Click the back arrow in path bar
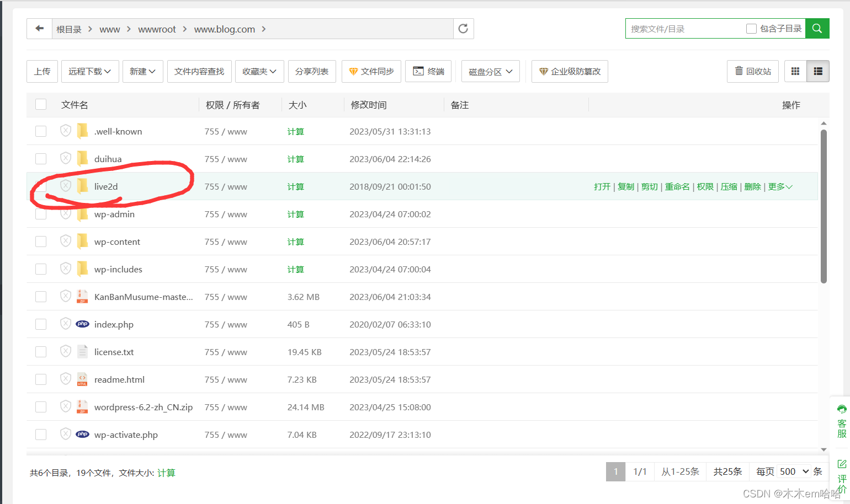 point(39,29)
